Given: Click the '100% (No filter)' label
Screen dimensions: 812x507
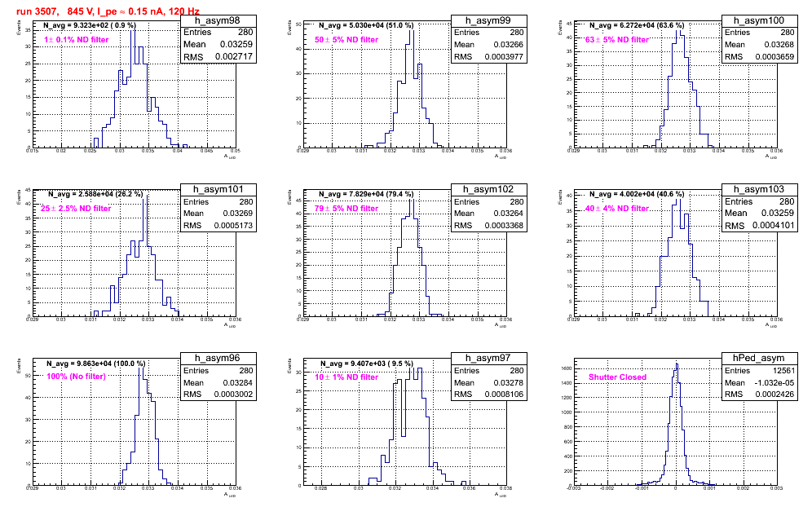Looking at the screenshot, I should tap(76, 377).
